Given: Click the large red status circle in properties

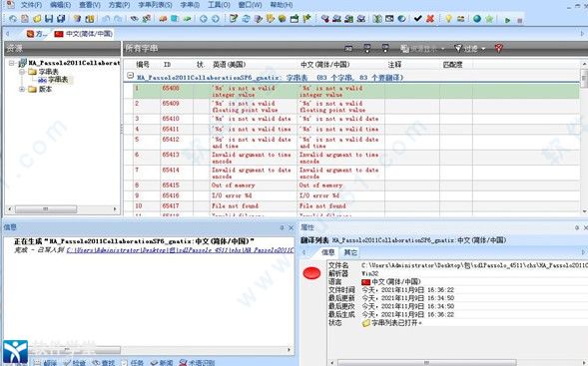Looking at the screenshot, I should point(311,273).
